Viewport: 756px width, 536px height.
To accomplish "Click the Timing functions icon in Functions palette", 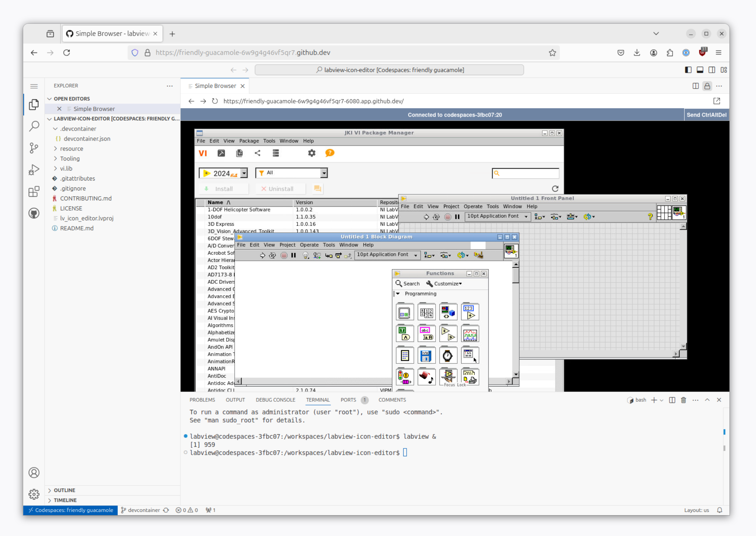I will (448, 356).
